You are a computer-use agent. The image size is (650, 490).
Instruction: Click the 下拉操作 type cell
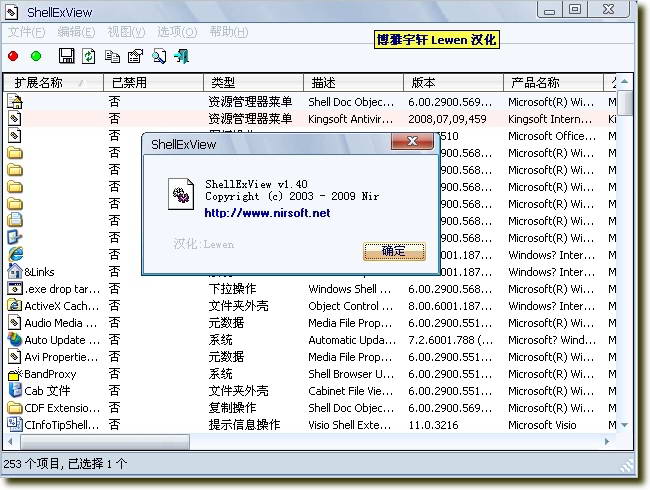[233, 289]
